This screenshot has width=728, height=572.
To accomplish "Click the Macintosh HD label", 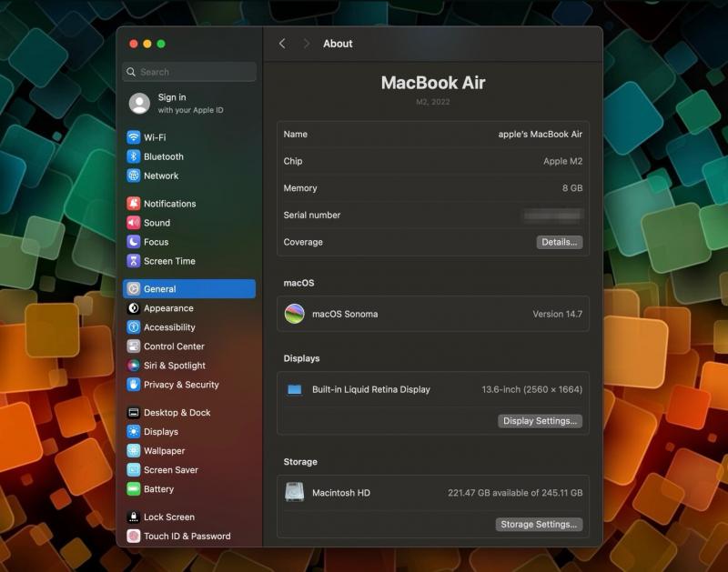I will click(x=341, y=493).
